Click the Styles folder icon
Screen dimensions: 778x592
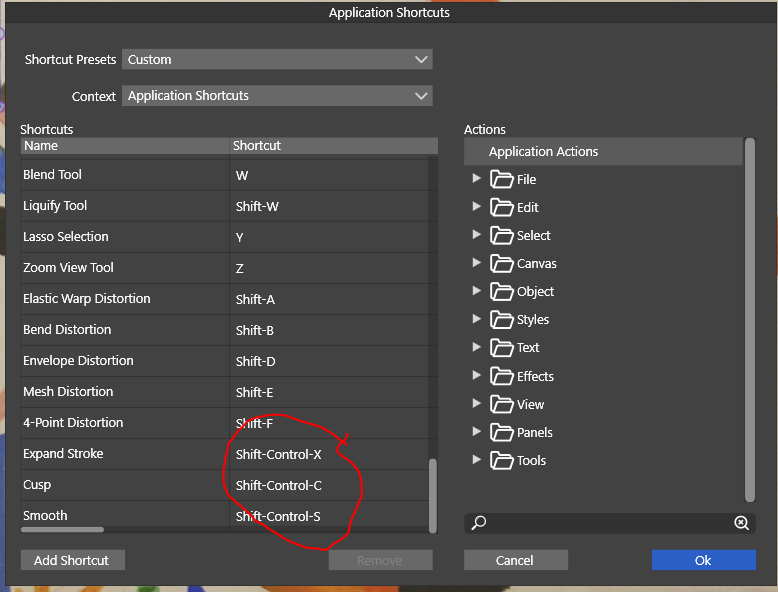pyautogui.click(x=501, y=320)
